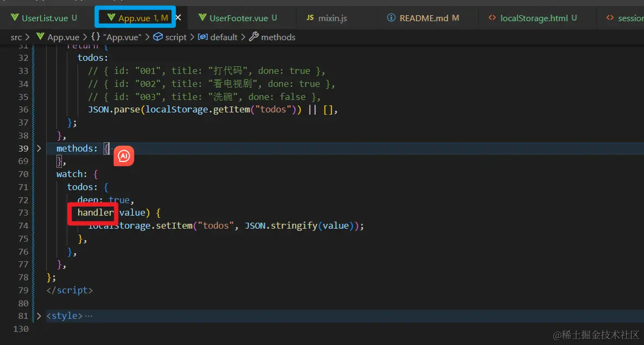
Task: Open the UserFooter.vue tab
Action: [x=238, y=18]
